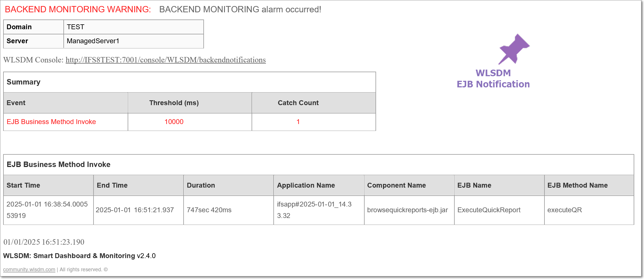Select end time '16:51:21.937' cell

pos(138,210)
